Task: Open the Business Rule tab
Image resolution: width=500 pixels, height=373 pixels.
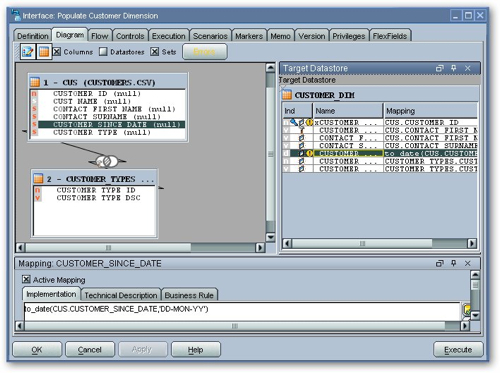Action: point(189,295)
